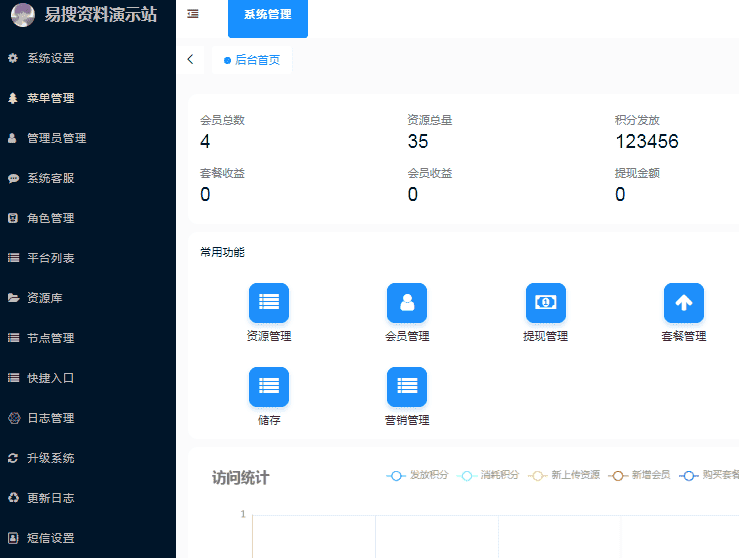Click the list icon beside 节点管理

(x=14, y=338)
